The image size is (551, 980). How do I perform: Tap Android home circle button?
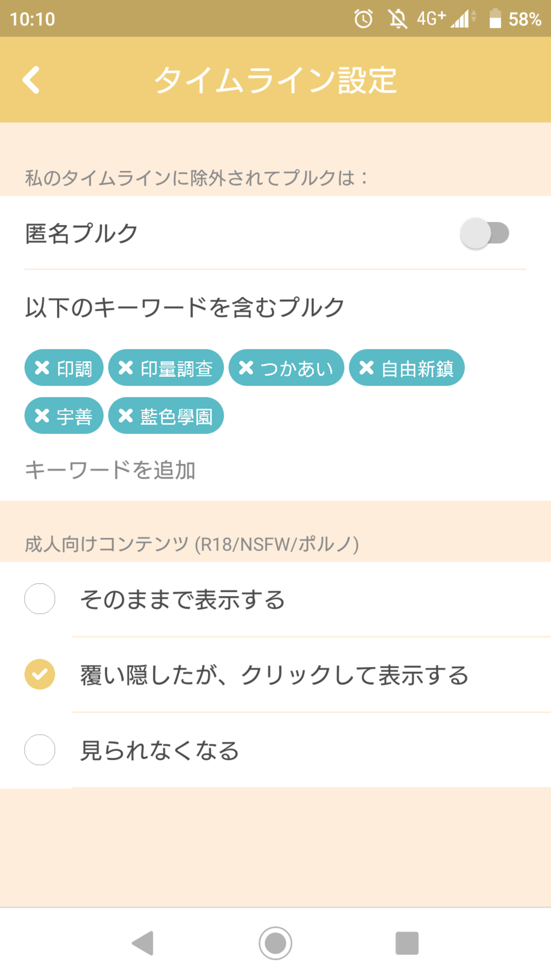click(275, 943)
